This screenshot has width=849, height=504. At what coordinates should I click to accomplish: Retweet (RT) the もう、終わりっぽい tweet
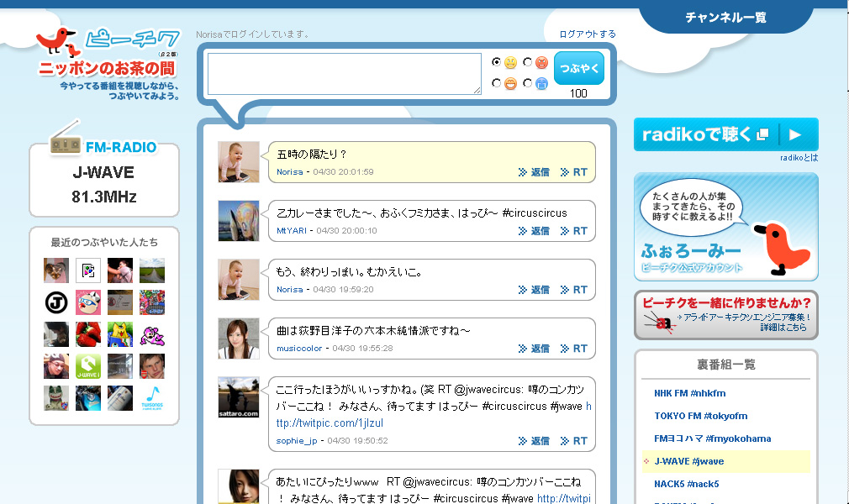click(574, 290)
